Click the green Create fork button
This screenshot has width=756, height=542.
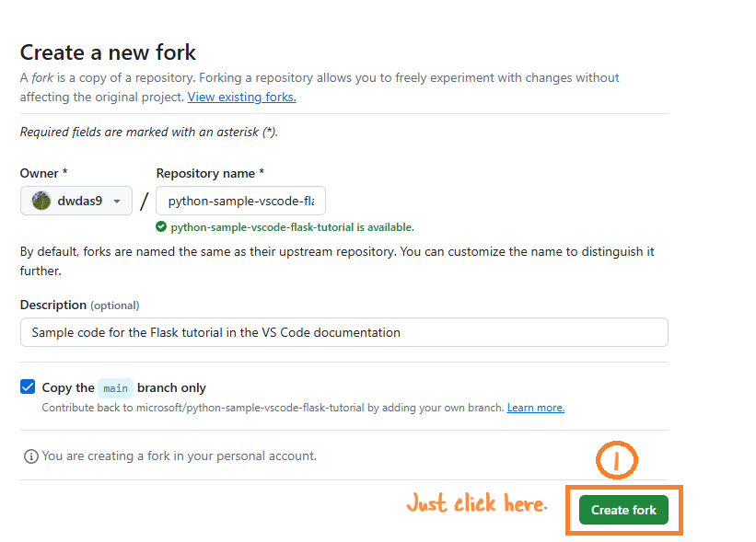tap(623, 510)
